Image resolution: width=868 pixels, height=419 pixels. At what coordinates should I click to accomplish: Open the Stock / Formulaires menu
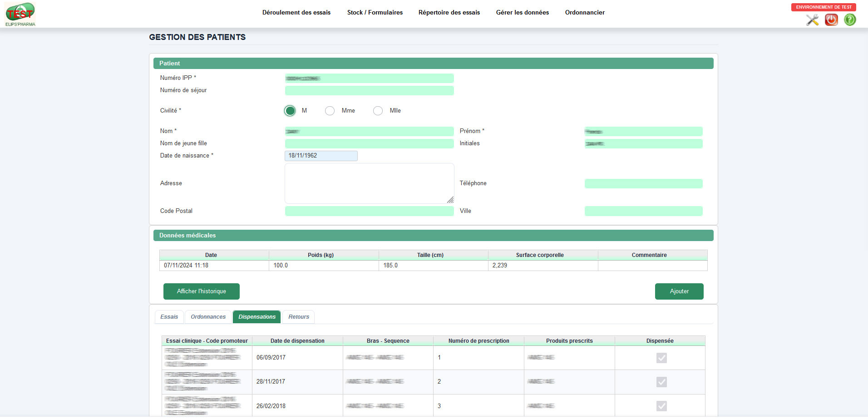tap(375, 12)
